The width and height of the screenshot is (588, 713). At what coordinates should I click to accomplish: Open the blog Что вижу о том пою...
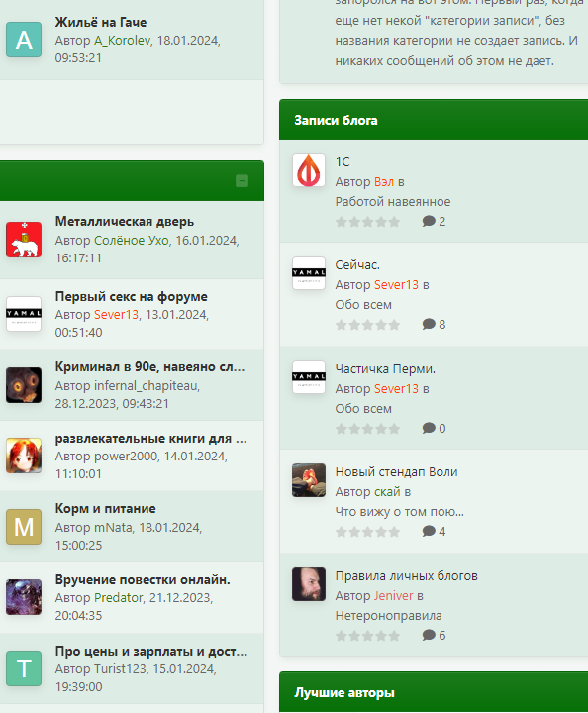click(x=399, y=512)
